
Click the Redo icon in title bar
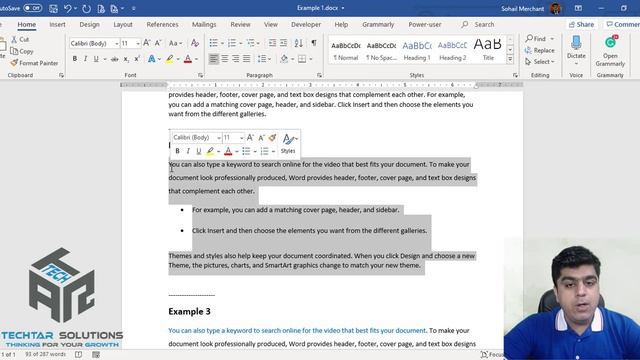click(86, 8)
